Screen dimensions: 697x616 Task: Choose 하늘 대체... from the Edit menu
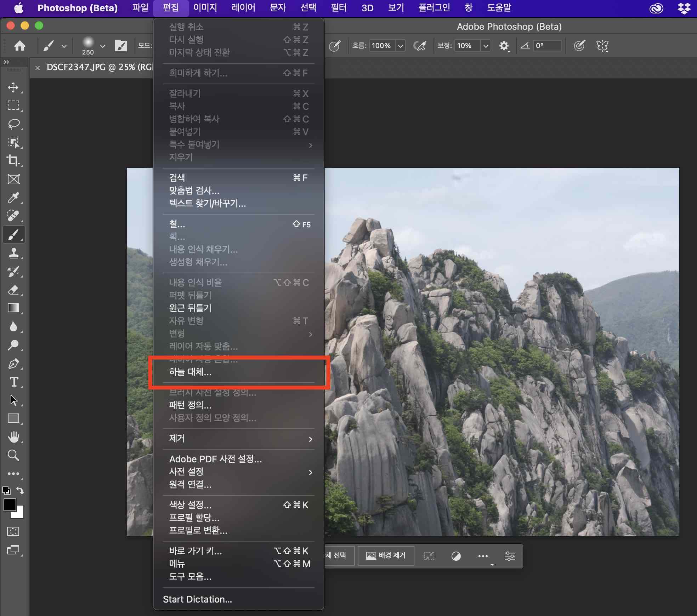[x=190, y=372]
